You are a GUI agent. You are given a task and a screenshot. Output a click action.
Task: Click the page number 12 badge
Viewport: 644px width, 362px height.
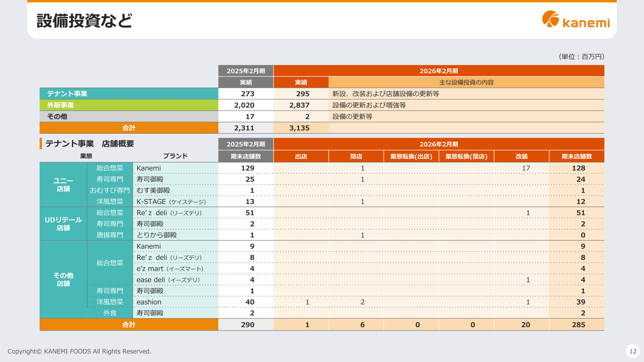pyautogui.click(x=633, y=351)
